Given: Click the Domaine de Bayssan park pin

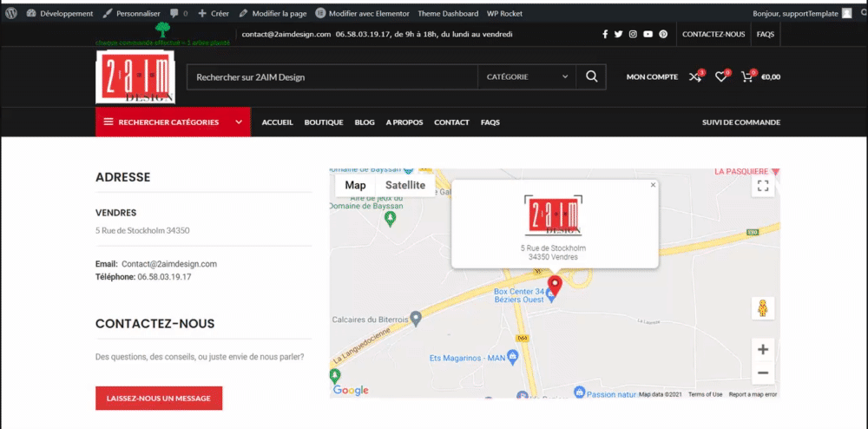Looking at the screenshot, I should coord(391,219).
